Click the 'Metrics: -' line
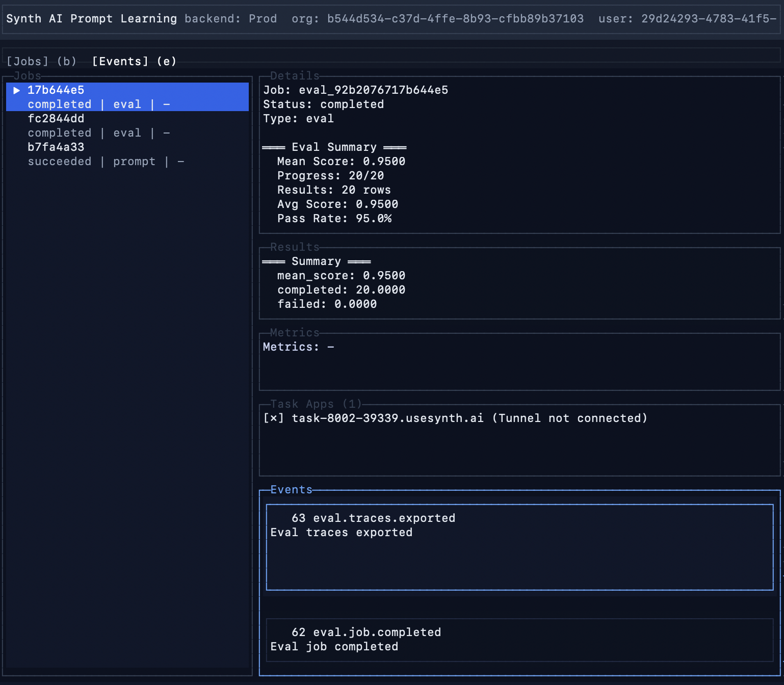This screenshot has width=784, height=685. pos(299,347)
